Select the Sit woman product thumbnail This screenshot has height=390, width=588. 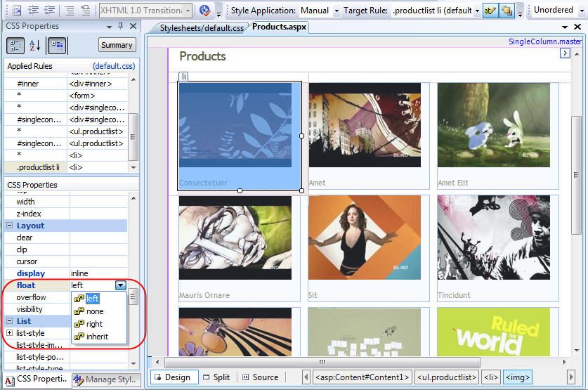[x=365, y=238]
